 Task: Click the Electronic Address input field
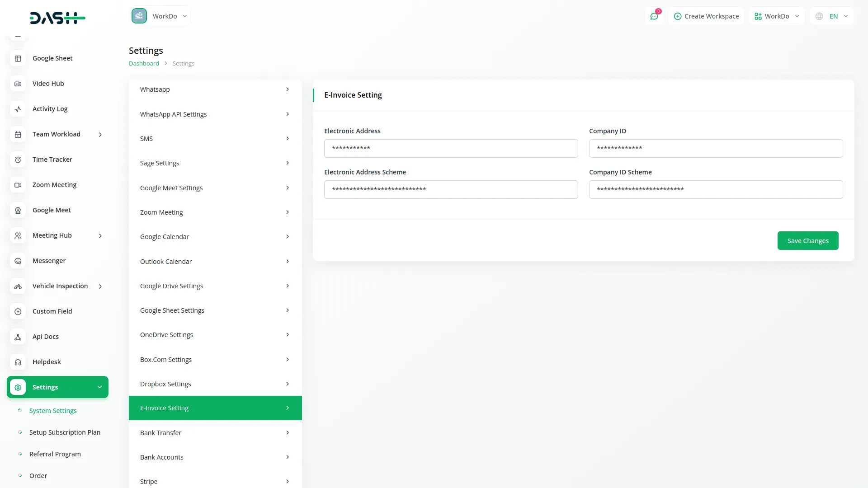click(451, 148)
